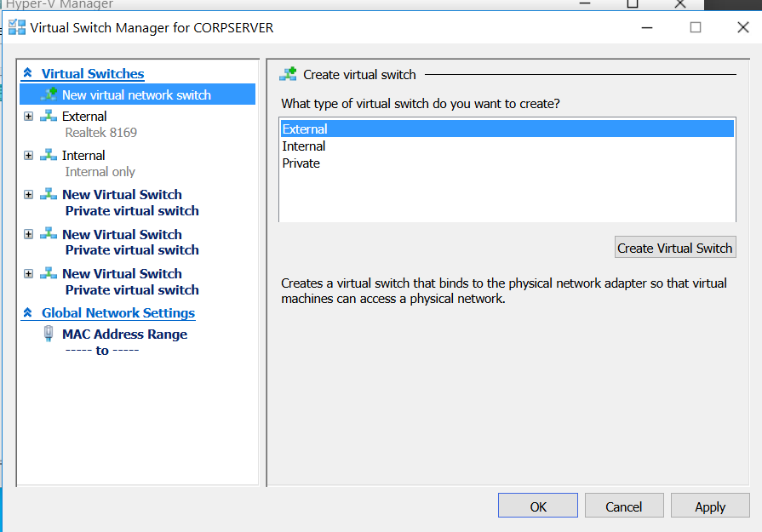Click the first Private virtual switch icon
762x532 pixels.
point(49,194)
